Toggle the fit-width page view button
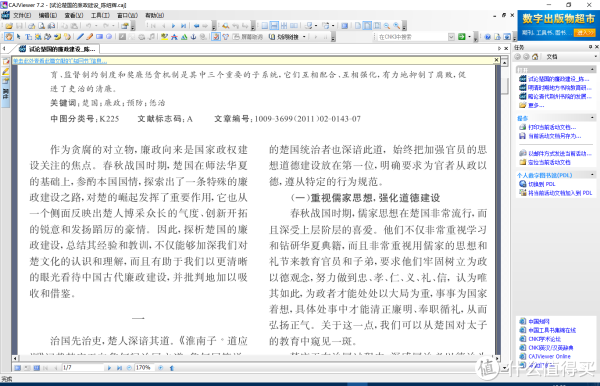This screenshot has height=386, width=600. coord(367,26)
